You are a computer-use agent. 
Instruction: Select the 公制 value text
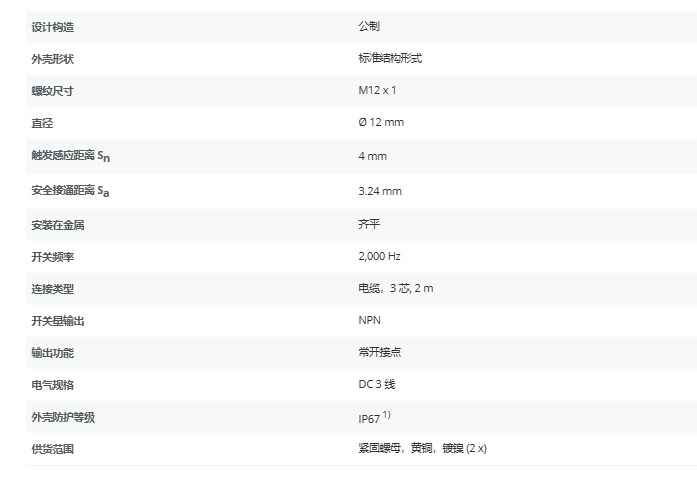coord(369,26)
